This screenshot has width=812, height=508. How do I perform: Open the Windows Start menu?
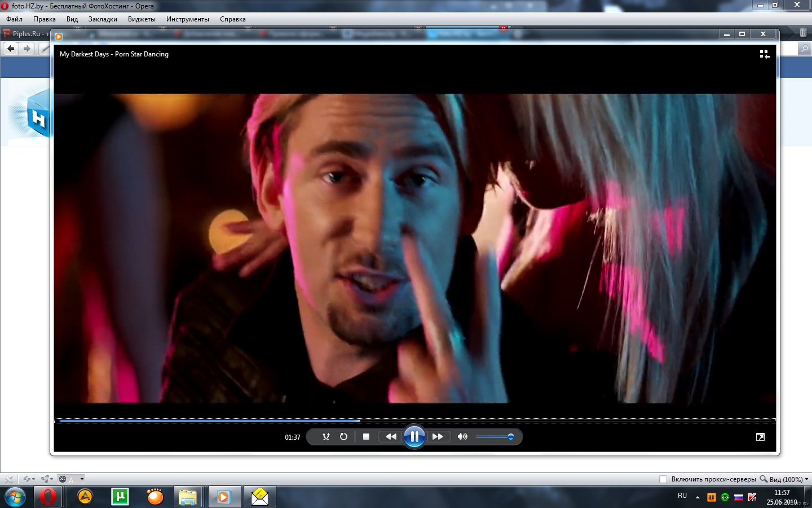pos(15,497)
